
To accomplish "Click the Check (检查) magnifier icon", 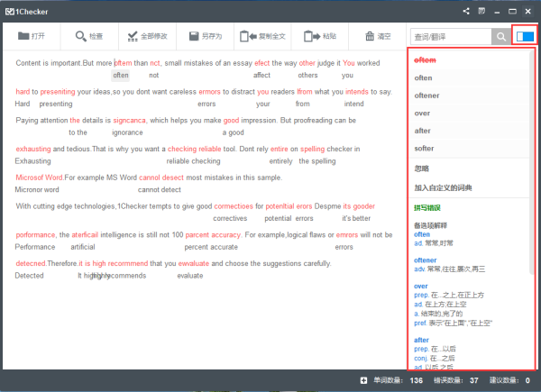I will pos(79,36).
